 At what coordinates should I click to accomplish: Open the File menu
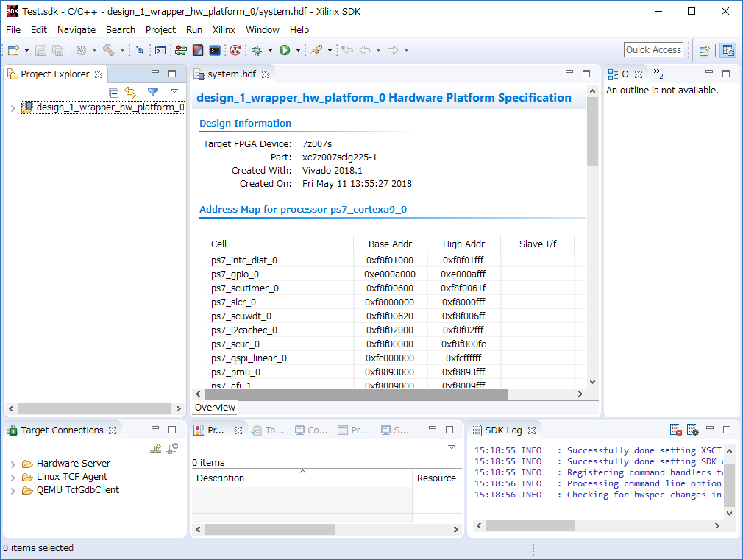[x=13, y=30]
